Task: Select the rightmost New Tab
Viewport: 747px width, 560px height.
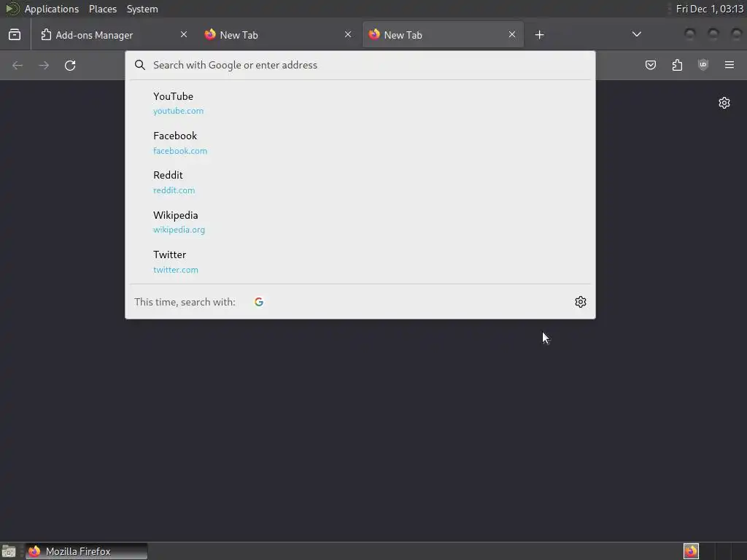Action: tap(443, 35)
